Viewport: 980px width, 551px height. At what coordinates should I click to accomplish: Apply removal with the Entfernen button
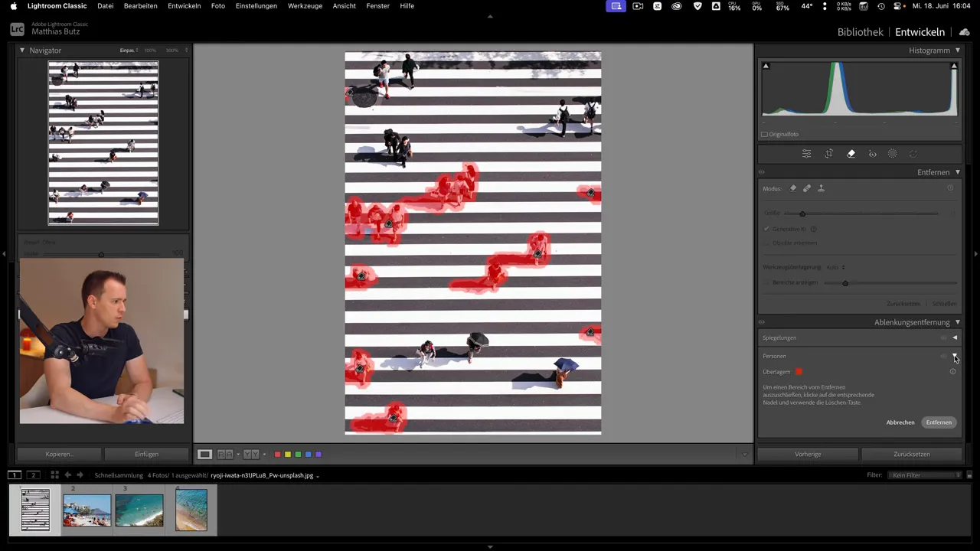pos(939,422)
